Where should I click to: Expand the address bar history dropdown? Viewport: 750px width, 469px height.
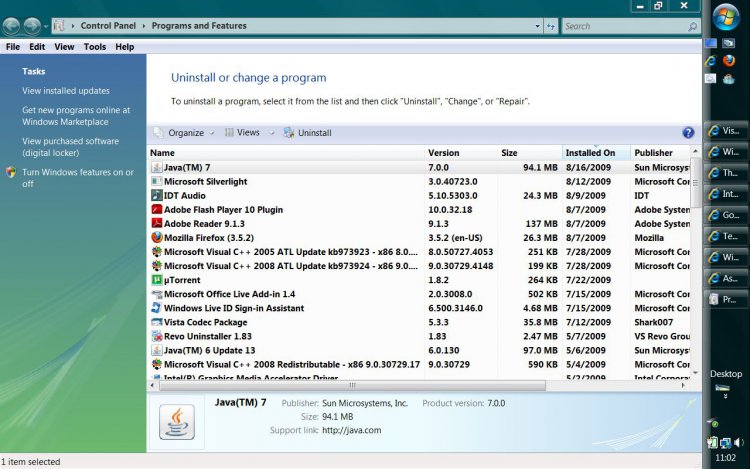pyautogui.click(x=537, y=26)
